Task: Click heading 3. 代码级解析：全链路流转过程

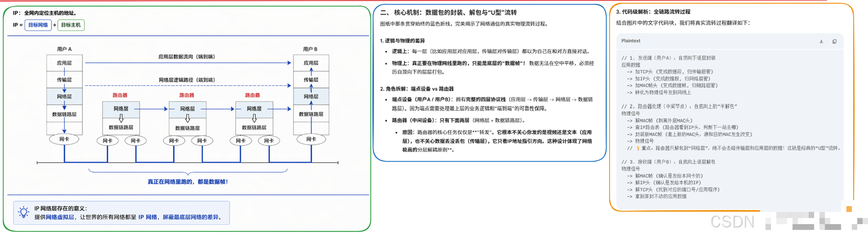Action: (x=653, y=12)
